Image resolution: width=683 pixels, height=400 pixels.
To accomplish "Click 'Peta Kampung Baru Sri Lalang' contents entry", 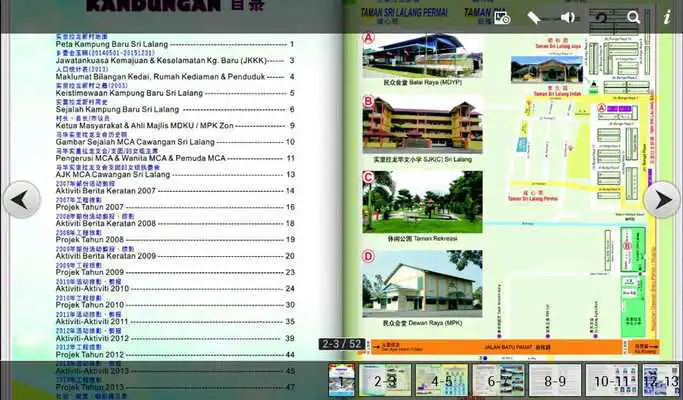I will point(112,44).
